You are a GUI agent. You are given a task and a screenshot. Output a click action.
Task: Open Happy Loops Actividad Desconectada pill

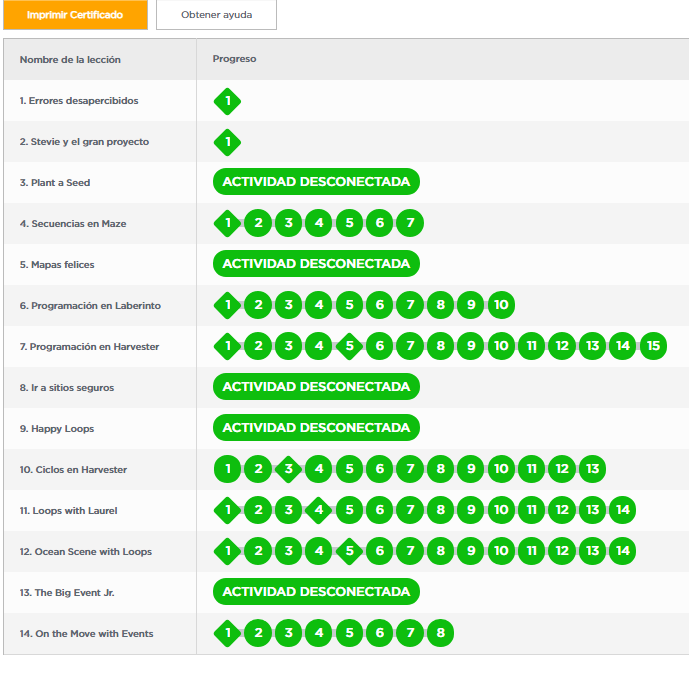tap(316, 428)
